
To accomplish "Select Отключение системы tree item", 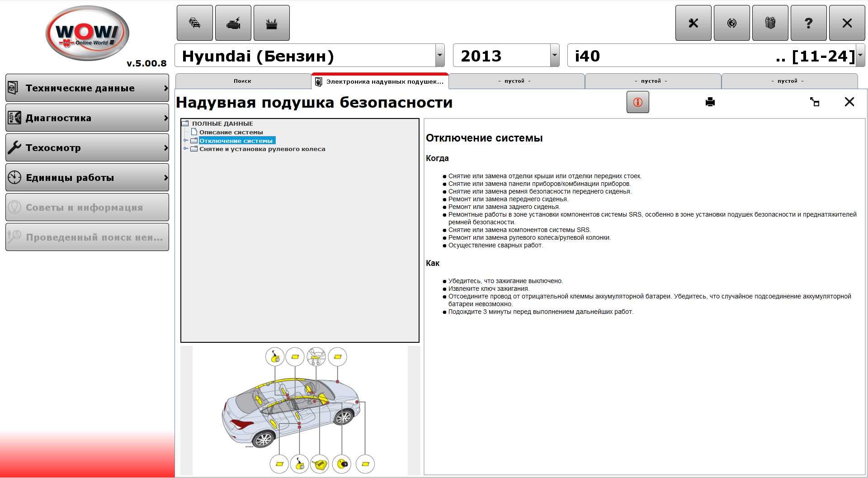I will pyautogui.click(x=236, y=141).
